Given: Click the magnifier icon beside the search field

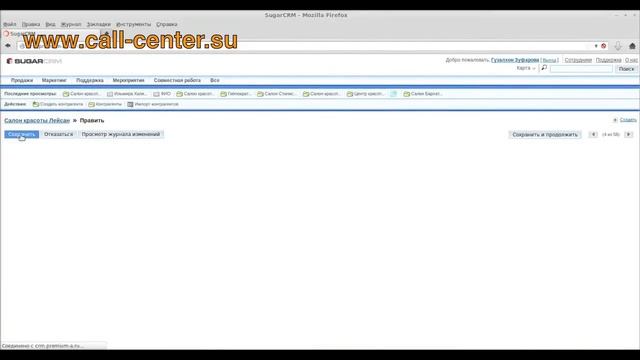Looking at the screenshot, I should 544,68.
